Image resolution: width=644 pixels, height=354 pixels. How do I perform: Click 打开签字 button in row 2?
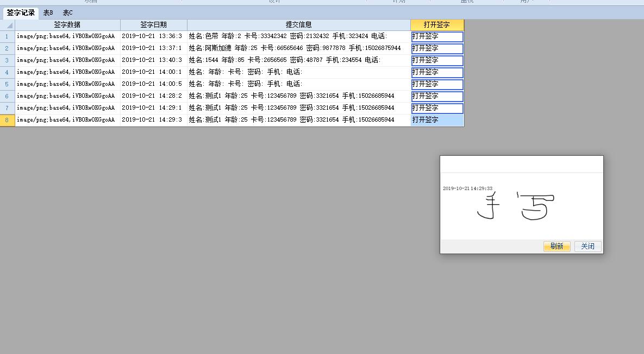[437, 48]
